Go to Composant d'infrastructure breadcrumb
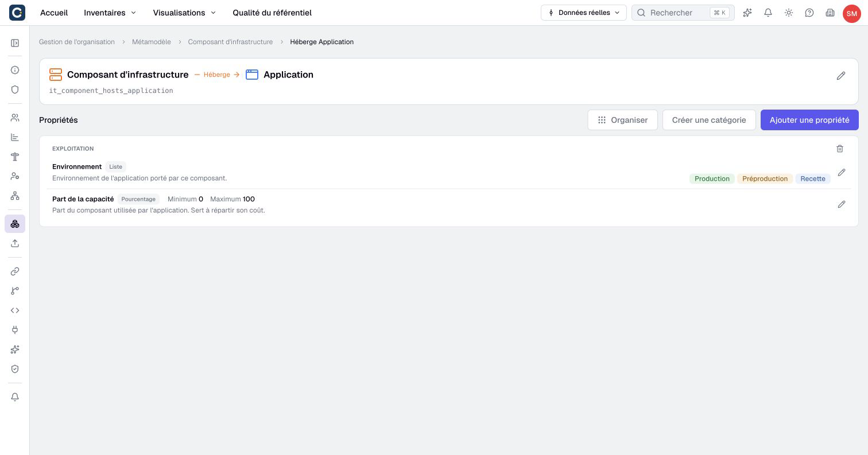The image size is (868, 455). click(230, 42)
